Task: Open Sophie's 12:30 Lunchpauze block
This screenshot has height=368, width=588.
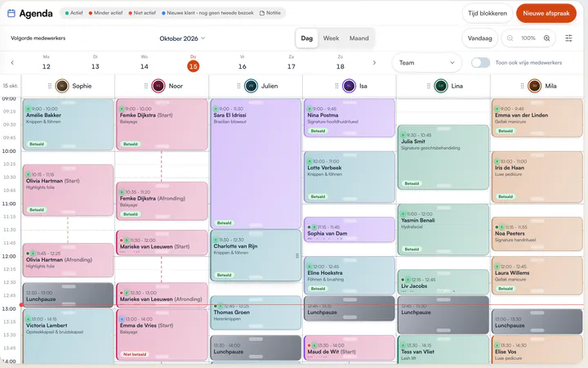Action: (x=68, y=295)
